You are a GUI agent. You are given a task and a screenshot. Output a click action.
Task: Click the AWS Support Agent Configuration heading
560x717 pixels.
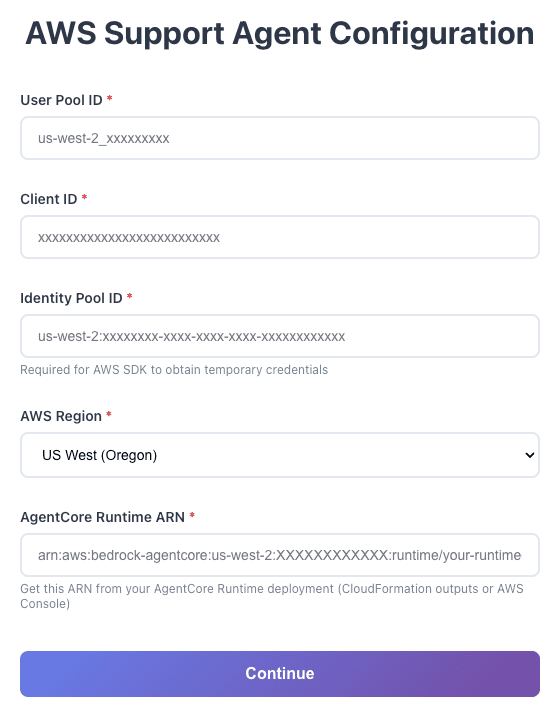tap(280, 33)
